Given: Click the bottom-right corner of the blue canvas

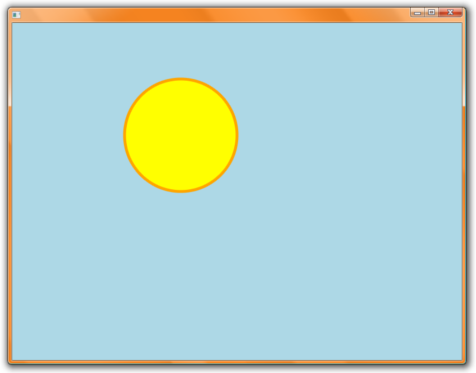Looking at the screenshot, I should point(461,359).
